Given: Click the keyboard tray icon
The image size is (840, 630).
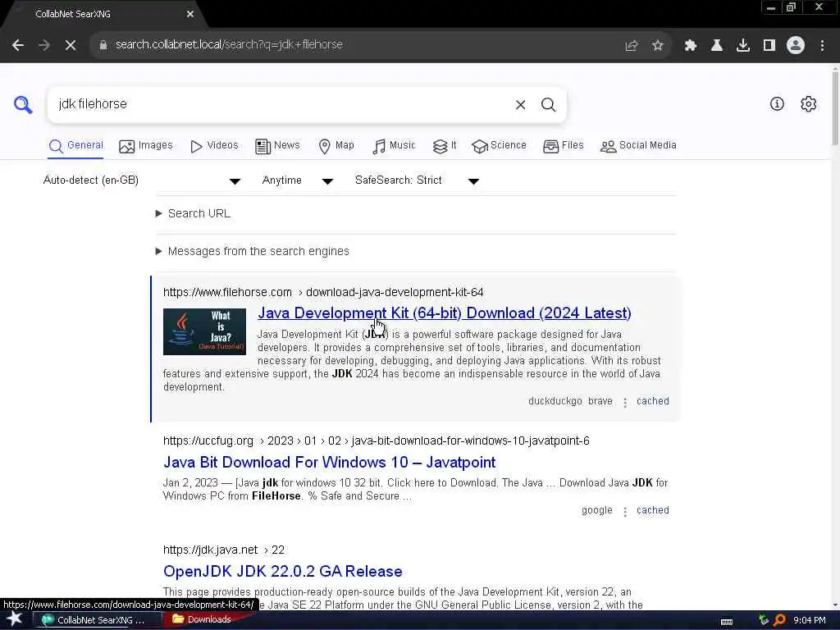Looking at the screenshot, I should click(727, 622).
